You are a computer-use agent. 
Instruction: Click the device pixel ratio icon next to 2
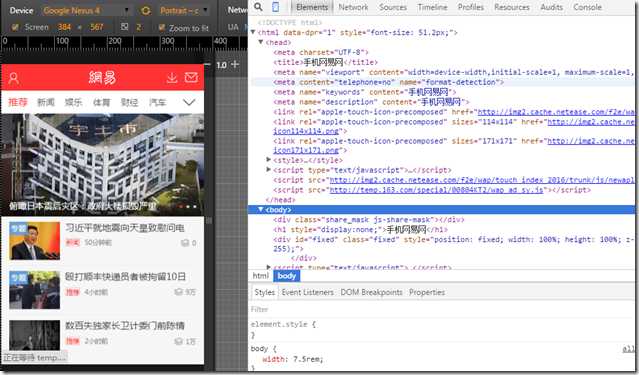tap(124, 27)
